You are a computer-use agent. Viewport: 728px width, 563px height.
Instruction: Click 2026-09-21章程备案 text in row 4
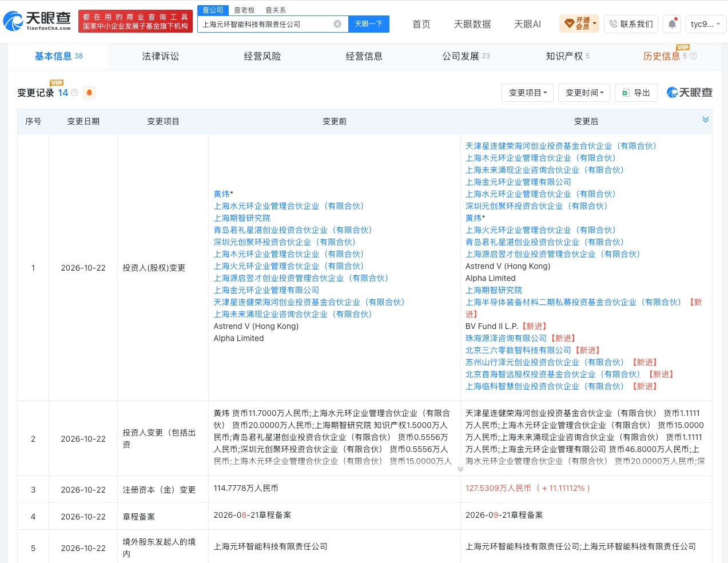pyautogui.click(x=504, y=515)
